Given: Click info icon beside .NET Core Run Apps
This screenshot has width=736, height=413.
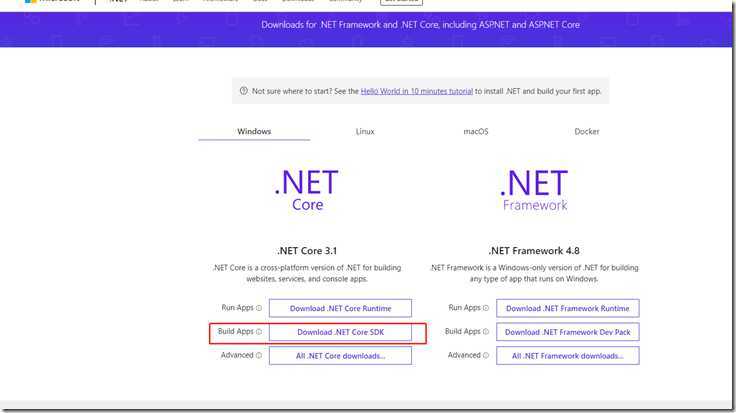Looking at the screenshot, I should (259, 308).
